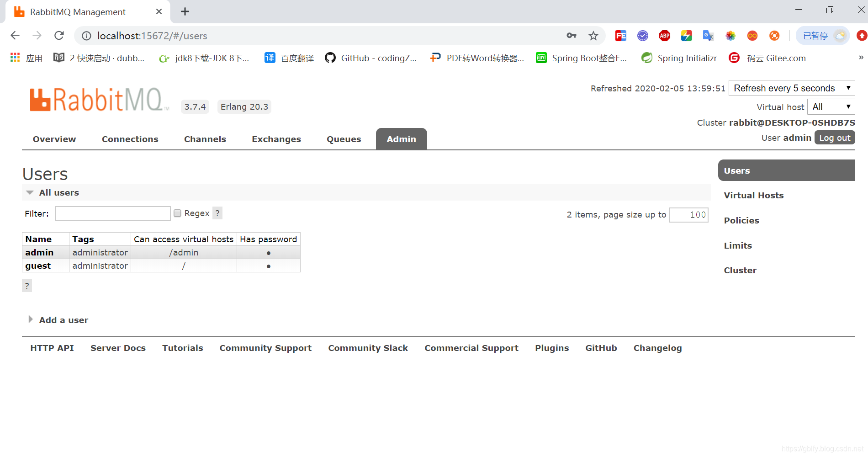Image resolution: width=868 pixels, height=457 pixels.
Task: Select the Admin tab
Action: coord(402,139)
